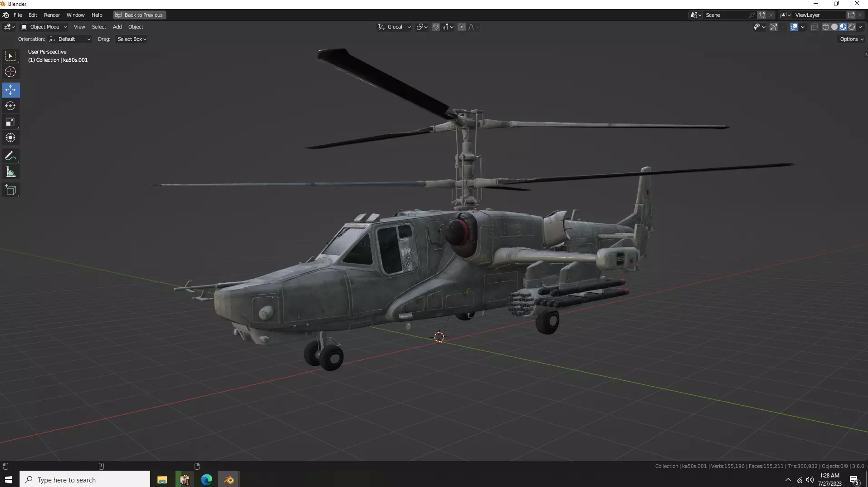Pick the Scale tool
868x487 pixels.
(10, 122)
